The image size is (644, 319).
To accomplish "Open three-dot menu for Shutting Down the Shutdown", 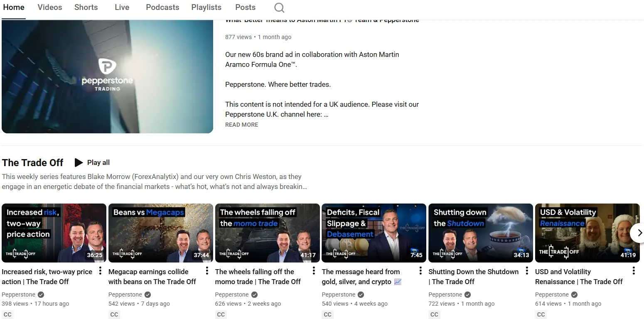I will point(527,271).
